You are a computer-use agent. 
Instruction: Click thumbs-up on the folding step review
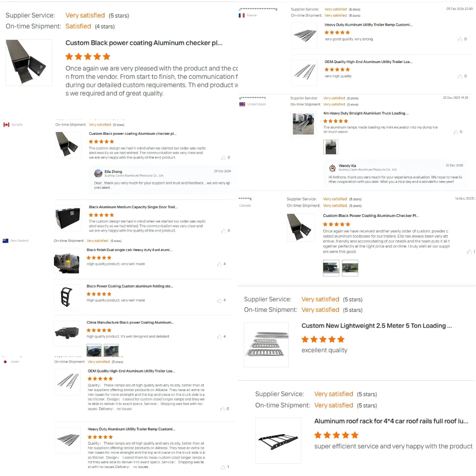219,301
